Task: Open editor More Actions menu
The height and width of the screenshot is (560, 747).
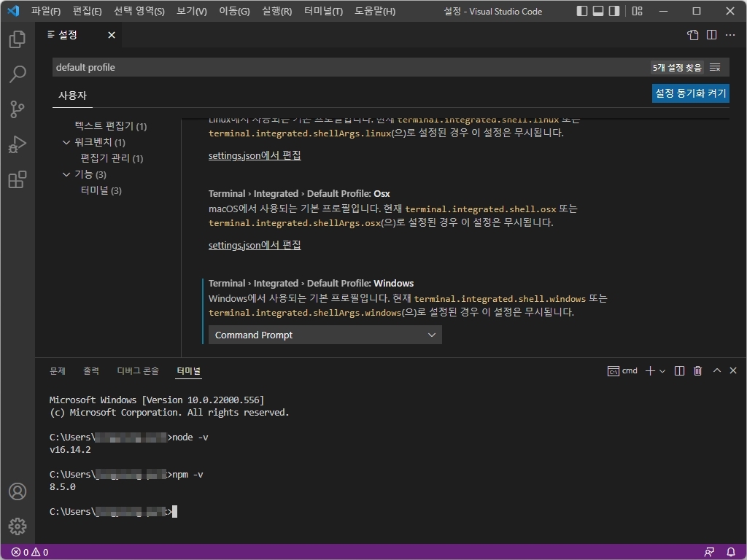Action: pos(730,35)
